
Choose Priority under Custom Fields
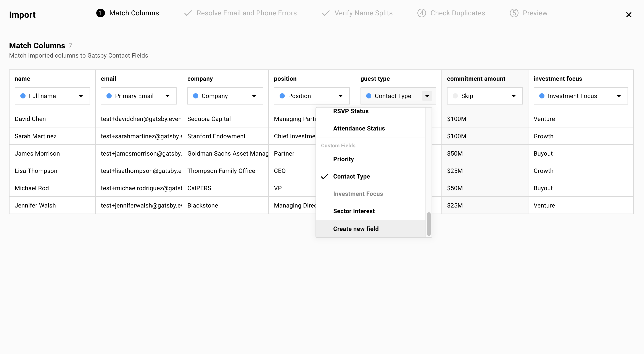coord(343,159)
